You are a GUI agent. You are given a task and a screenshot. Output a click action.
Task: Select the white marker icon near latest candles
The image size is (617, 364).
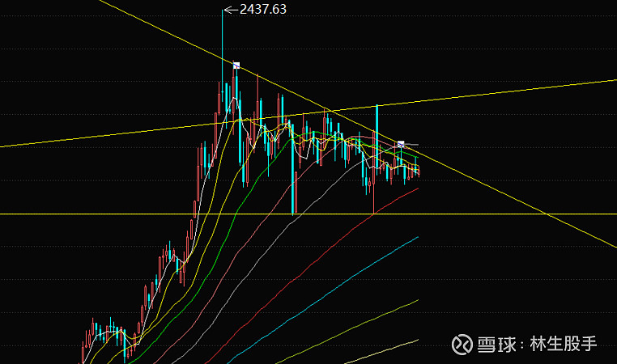[x=400, y=144]
